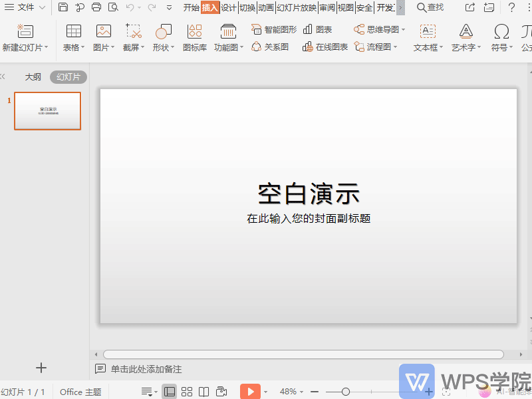Select slide 1 thumbnail in the panel
This screenshot has height=399, width=532.
pyautogui.click(x=47, y=111)
